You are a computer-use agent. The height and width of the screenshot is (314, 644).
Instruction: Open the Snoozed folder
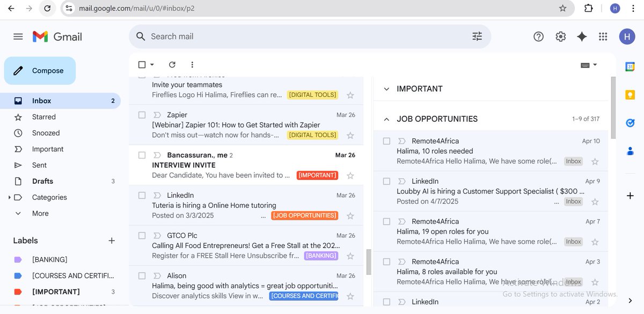click(60, 133)
